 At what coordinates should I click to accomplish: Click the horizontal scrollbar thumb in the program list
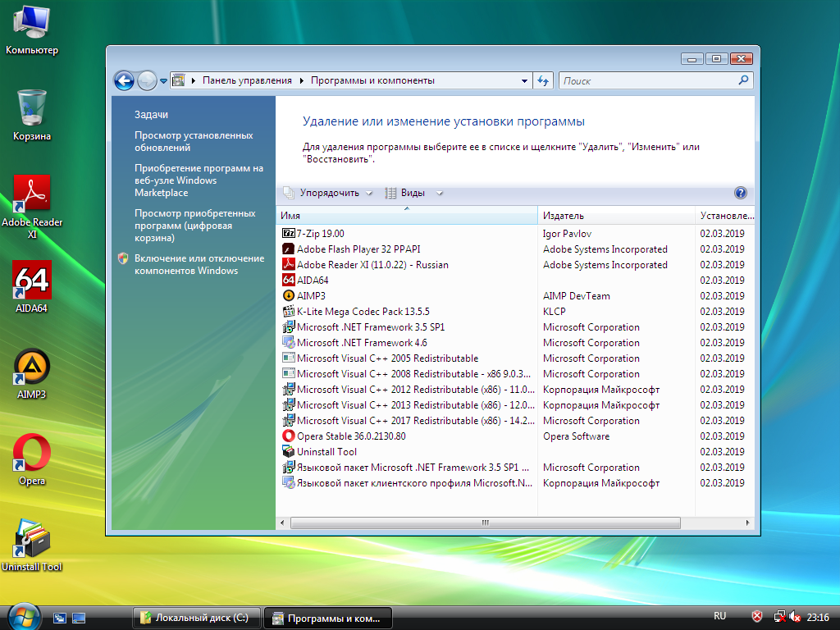[x=485, y=523]
